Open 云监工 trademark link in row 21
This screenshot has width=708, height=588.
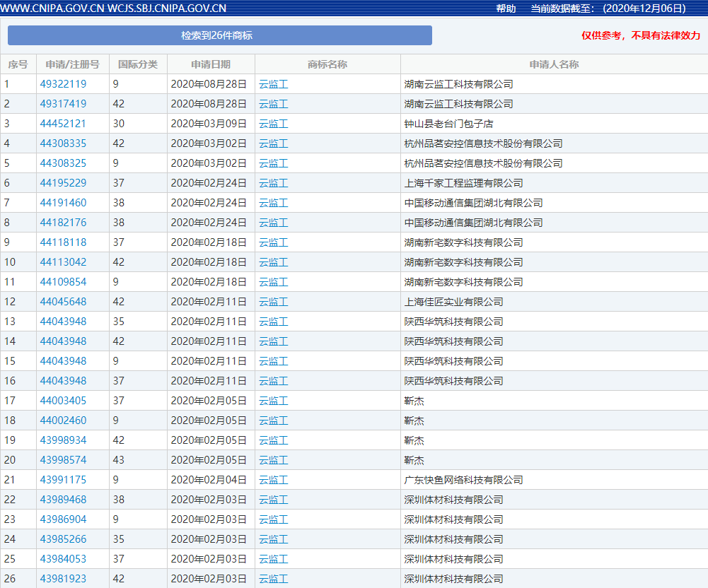click(274, 480)
